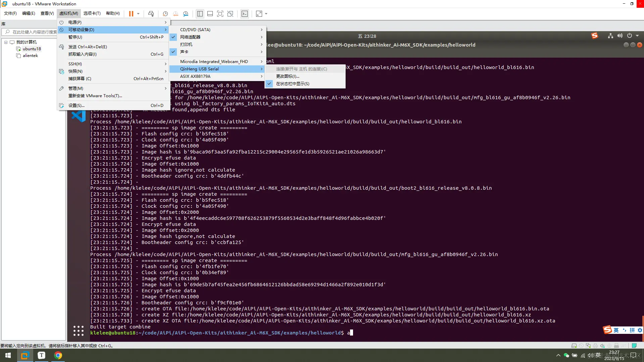
Task: Open Sogou IME toolbar settings gear
Action: (640, 330)
